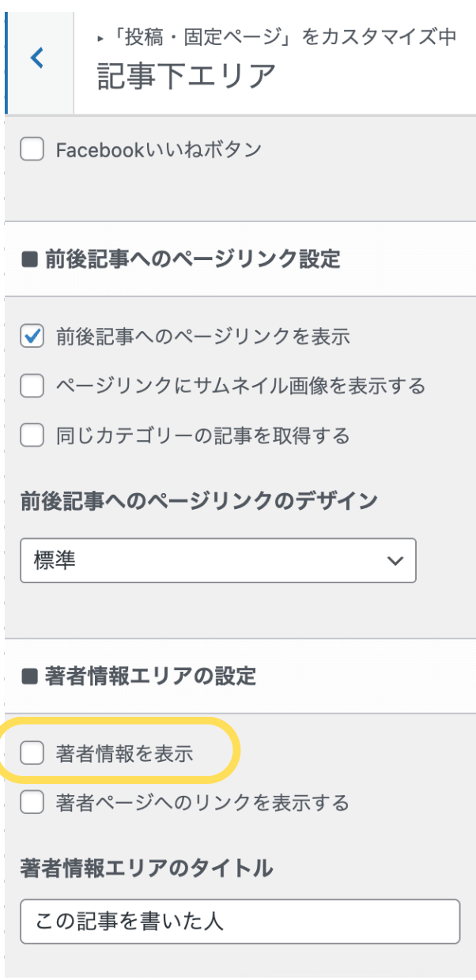
Task: Click the この記事を書いた人 title input field
Action: pos(240,921)
